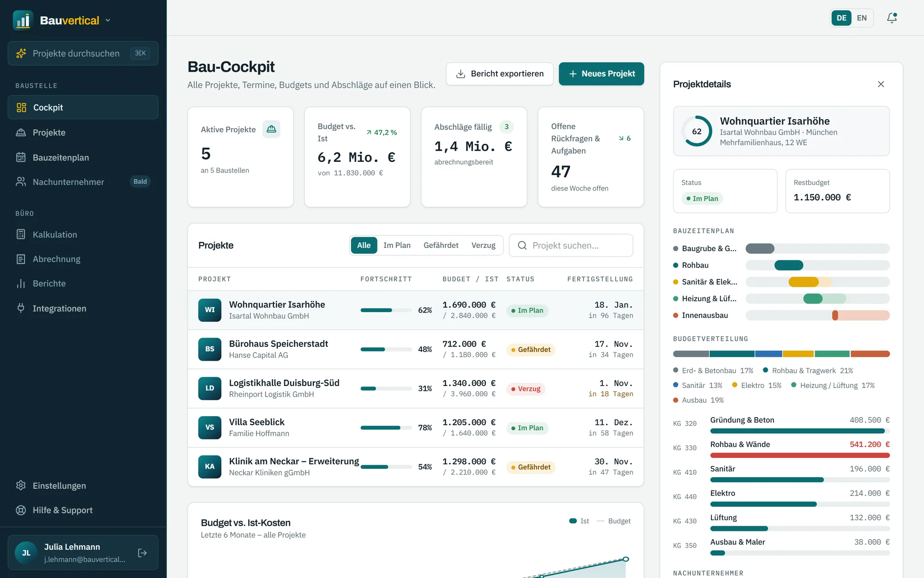The image size is (924, 578).
Task: Click the Projekte durchsuchen search field
Action: coord(83,53)
